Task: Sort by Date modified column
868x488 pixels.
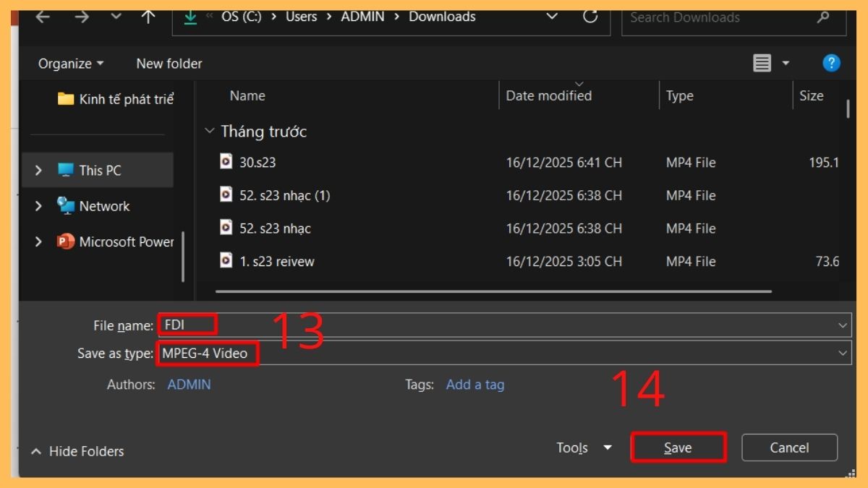Action: [x=549, y=95]
